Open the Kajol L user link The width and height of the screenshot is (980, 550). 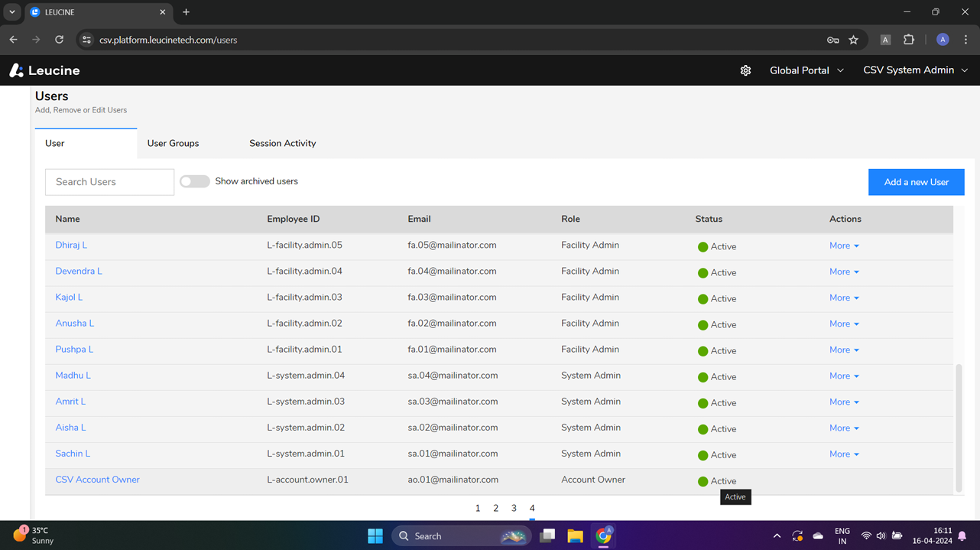click(69, 297)
